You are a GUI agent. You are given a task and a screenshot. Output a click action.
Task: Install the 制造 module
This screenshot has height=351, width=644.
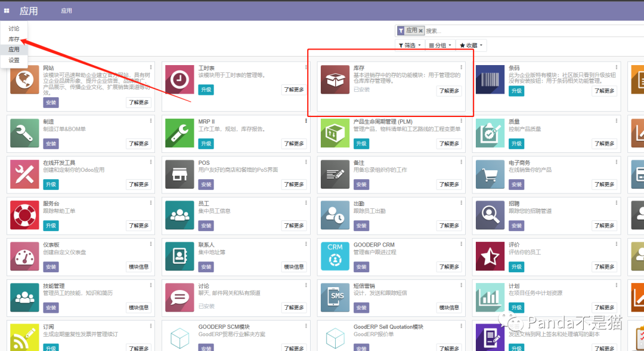pyautogui.click(x=51, y=143)
